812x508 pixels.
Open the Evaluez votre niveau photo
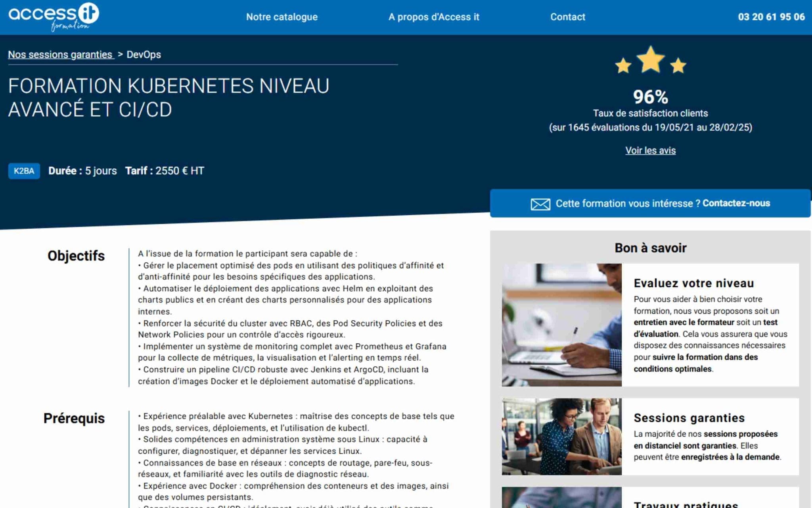click(x=561, y=325)
